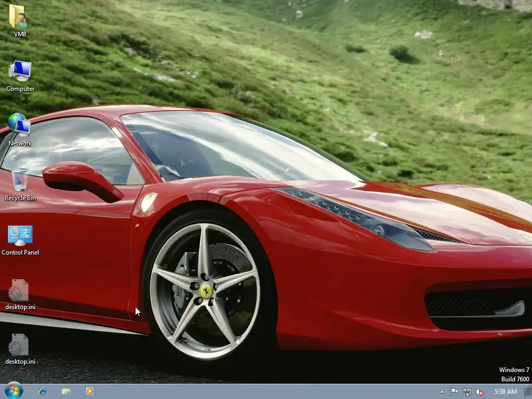Click the Control Panel label text

click(20, 252)
